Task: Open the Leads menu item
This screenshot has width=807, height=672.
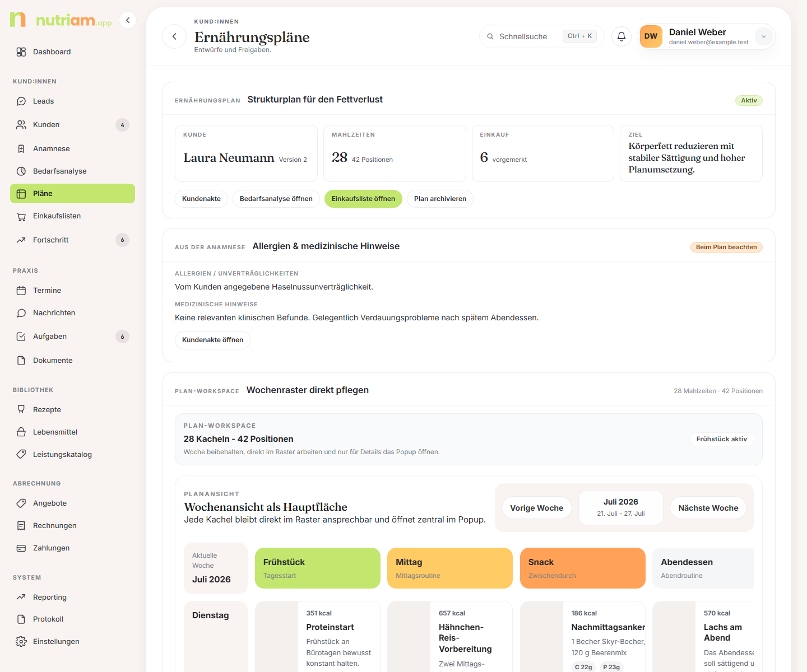Action: click(x=73, y=101)
